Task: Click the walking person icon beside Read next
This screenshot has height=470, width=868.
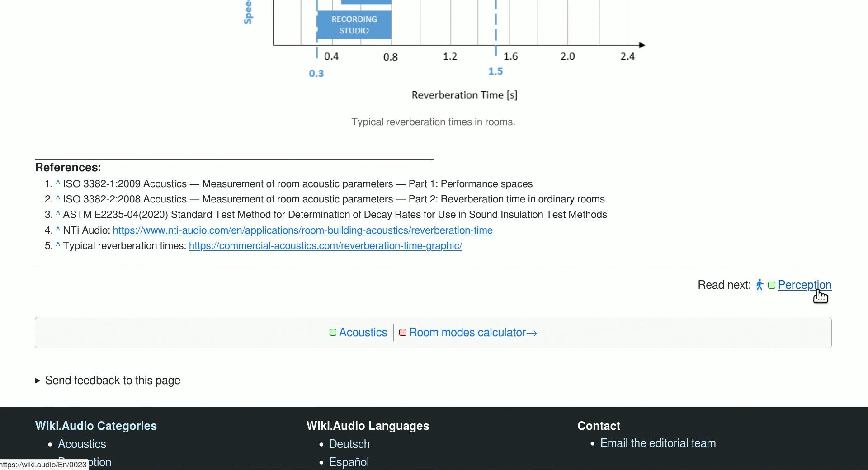Action: coord(759,285)
